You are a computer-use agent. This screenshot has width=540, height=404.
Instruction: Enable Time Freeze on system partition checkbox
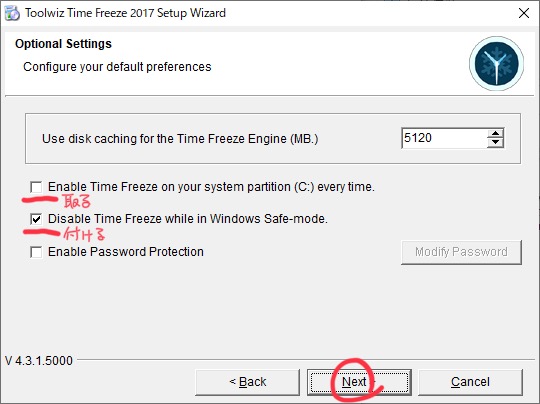point(36,187)
